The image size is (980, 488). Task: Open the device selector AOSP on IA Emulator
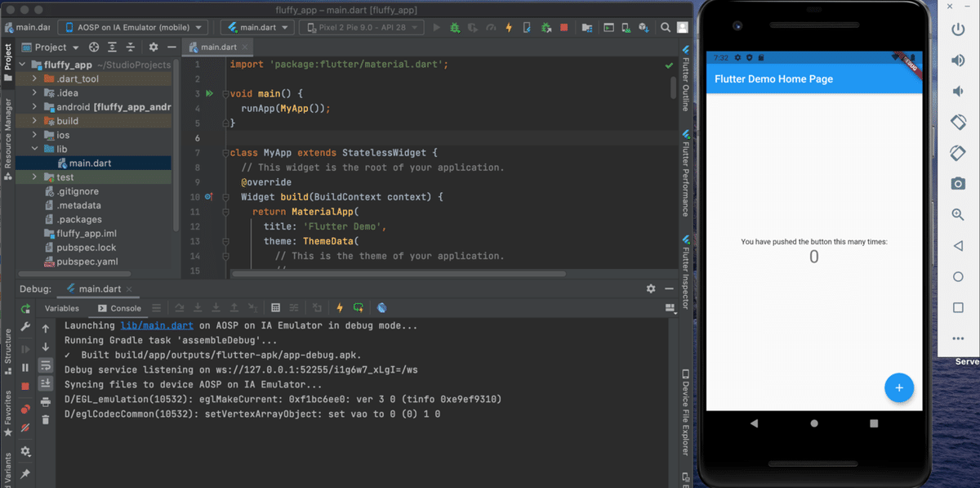click(x=131, y=27)
